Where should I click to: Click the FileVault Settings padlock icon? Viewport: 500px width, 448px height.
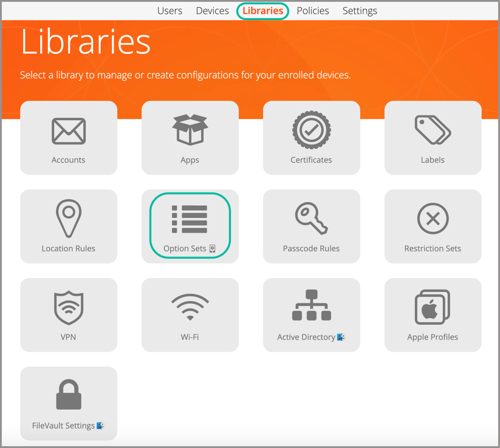[x=69, y=395]
